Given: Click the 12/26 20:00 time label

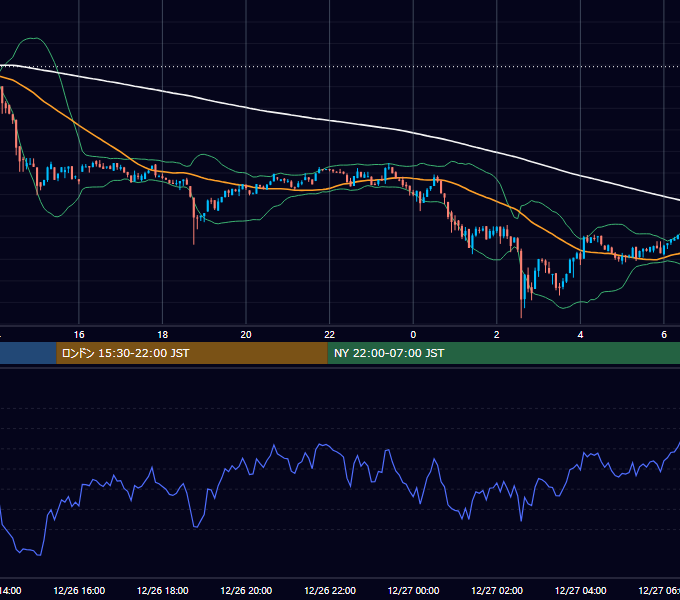Looking at the screenshot, I should pos(246,590).
